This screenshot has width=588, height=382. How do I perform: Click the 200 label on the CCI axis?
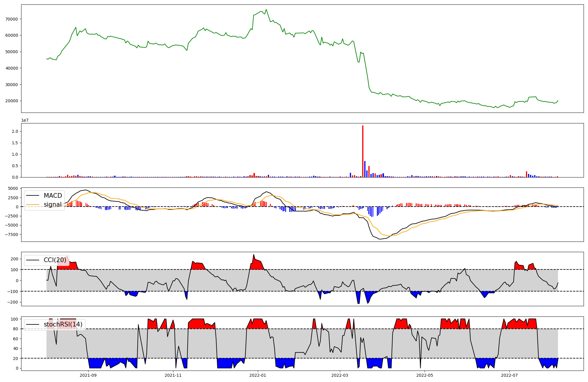[14, 259]
